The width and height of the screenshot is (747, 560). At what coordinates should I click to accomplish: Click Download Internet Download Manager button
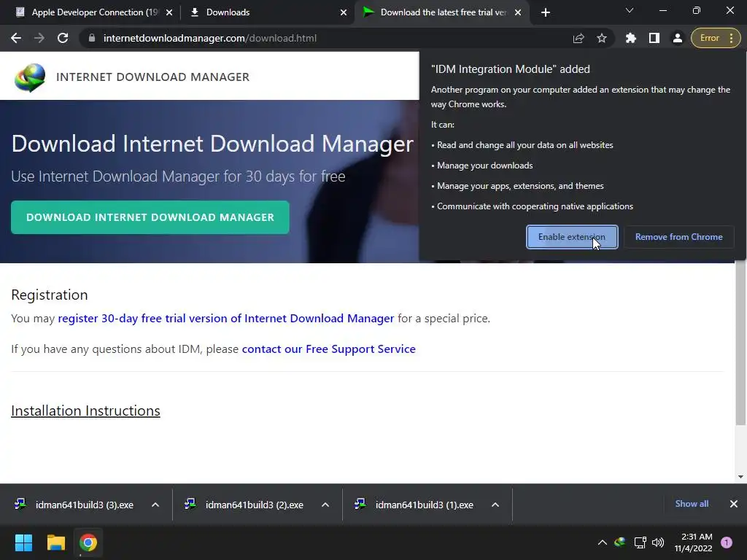point(150,217)
